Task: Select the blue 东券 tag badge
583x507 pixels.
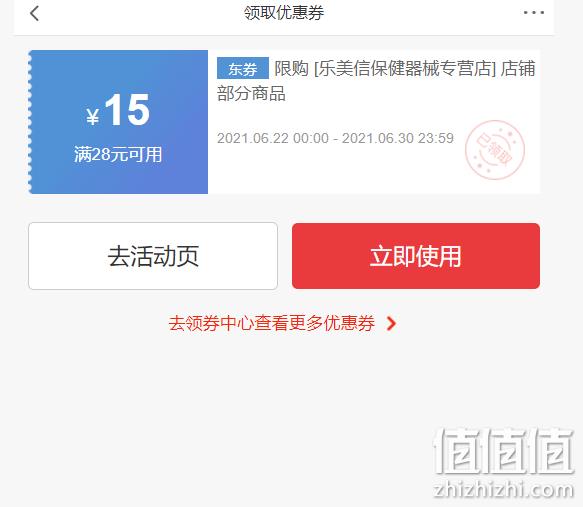Action: [x=243, y=68]
